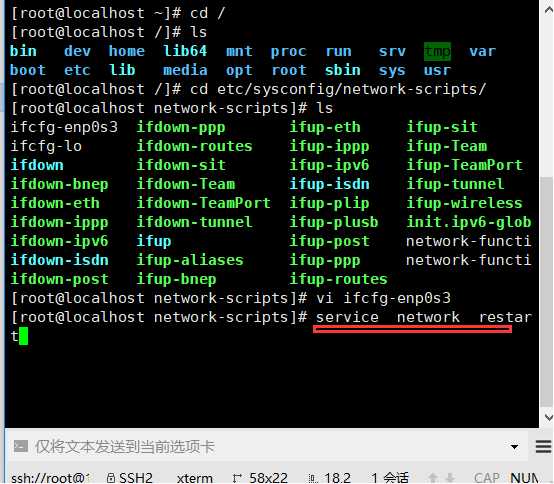Screen dimensions: 554x484
Task: Click the CAP indicator in status bar
Action: [487, 478]
